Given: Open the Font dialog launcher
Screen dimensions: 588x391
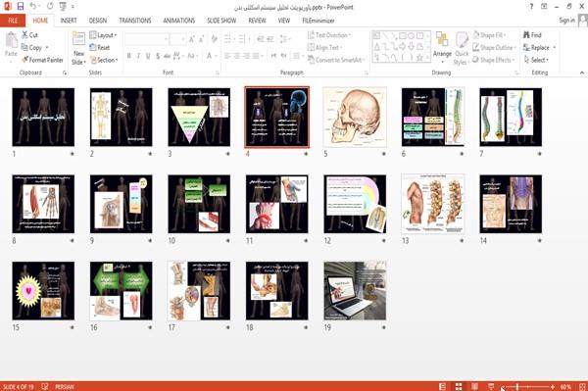Looking at the screenshot, I should (x=217, y=73).
